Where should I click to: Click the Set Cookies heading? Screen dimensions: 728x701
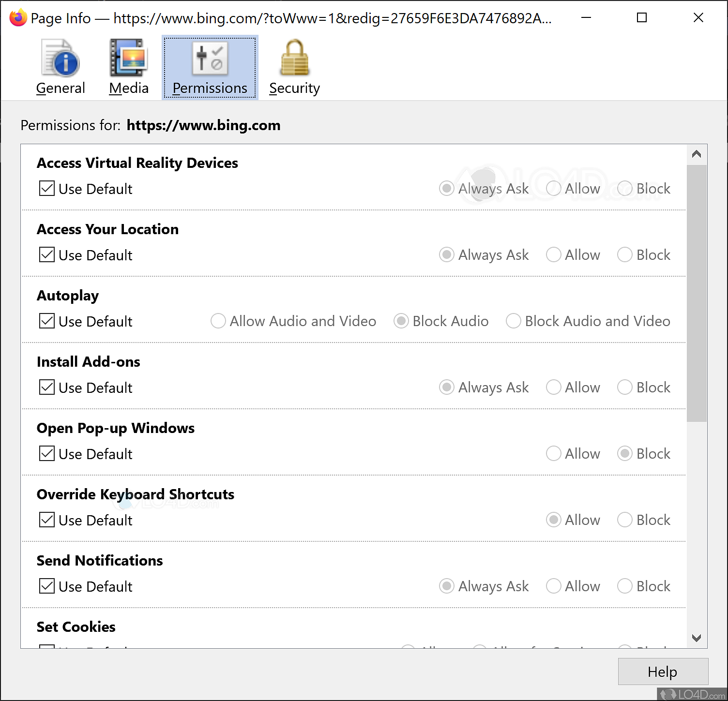pyautogui.click(x=76, y=626)
